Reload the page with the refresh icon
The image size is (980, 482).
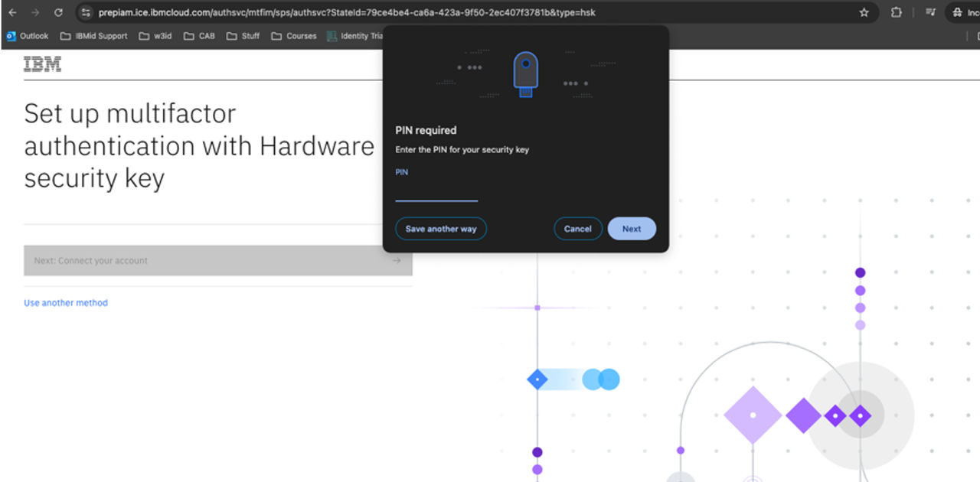coord(58,12)
